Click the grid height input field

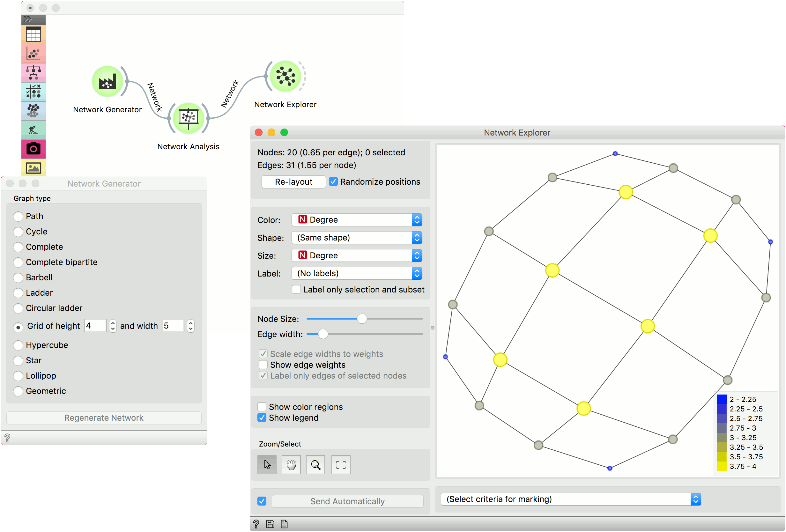point(95,326)
